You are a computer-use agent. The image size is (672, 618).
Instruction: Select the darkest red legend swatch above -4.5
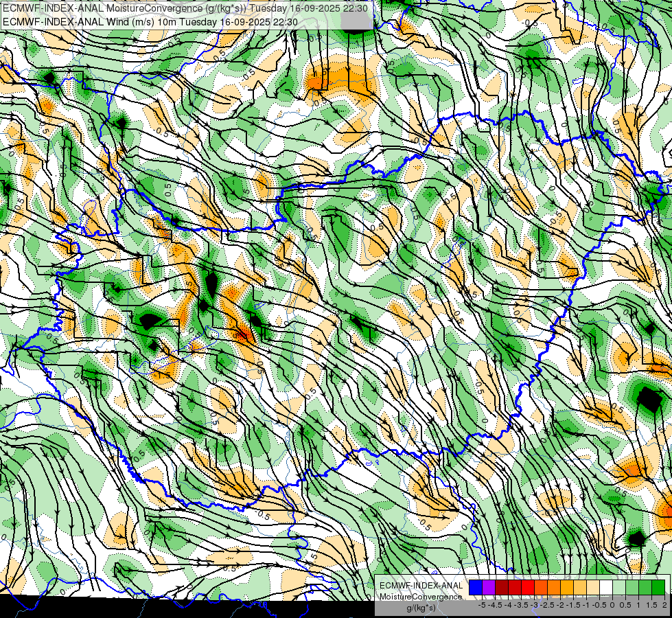pyautogui.click(x=502, y=588)
